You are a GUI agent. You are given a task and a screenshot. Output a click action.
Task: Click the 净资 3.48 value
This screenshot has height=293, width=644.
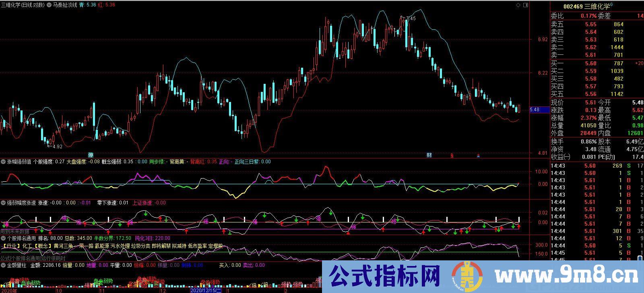(x=590, y=150)
